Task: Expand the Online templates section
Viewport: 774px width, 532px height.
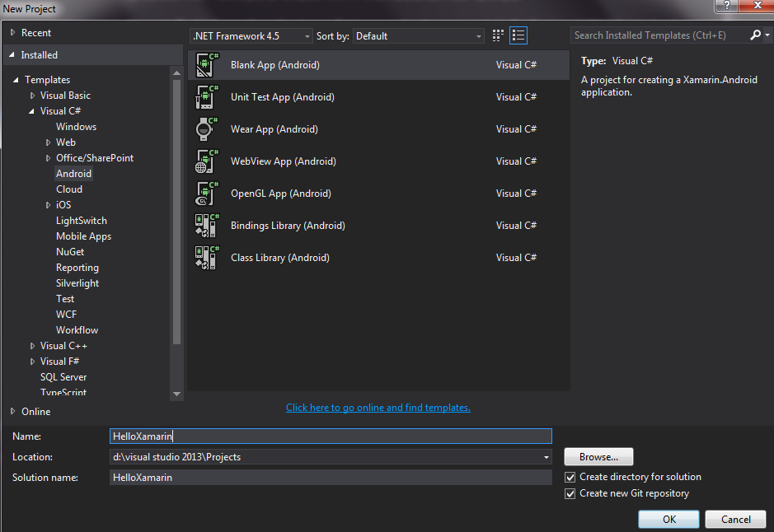Action: [12, 411]
